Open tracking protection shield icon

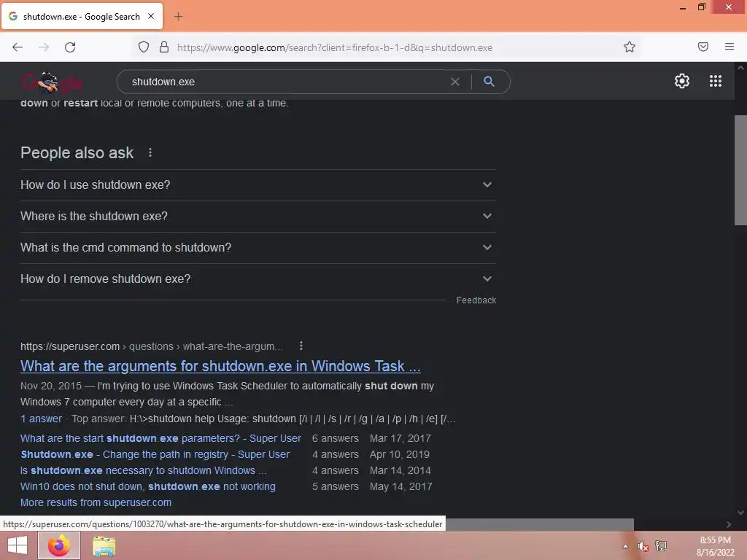click(144, 47)
